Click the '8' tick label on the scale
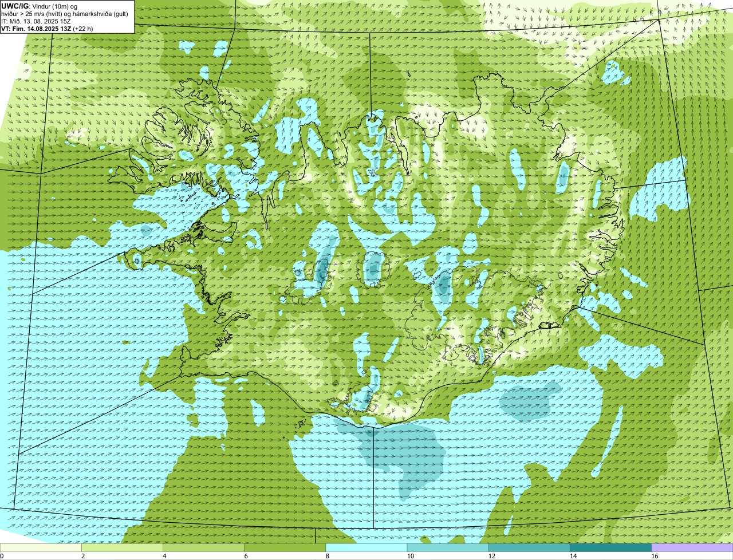The width and height of the screenshot is (733, 560). pyautogui.click(x=327, y=556)
